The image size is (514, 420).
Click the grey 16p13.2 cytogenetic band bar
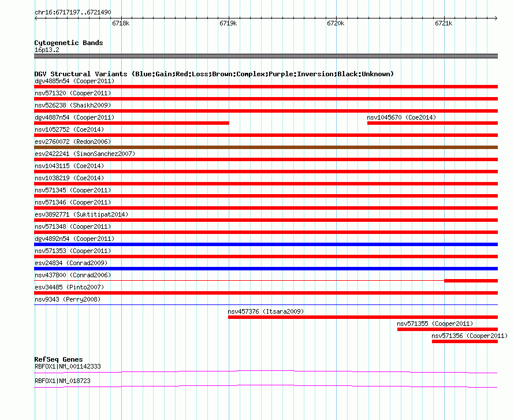tap(266, 56)
